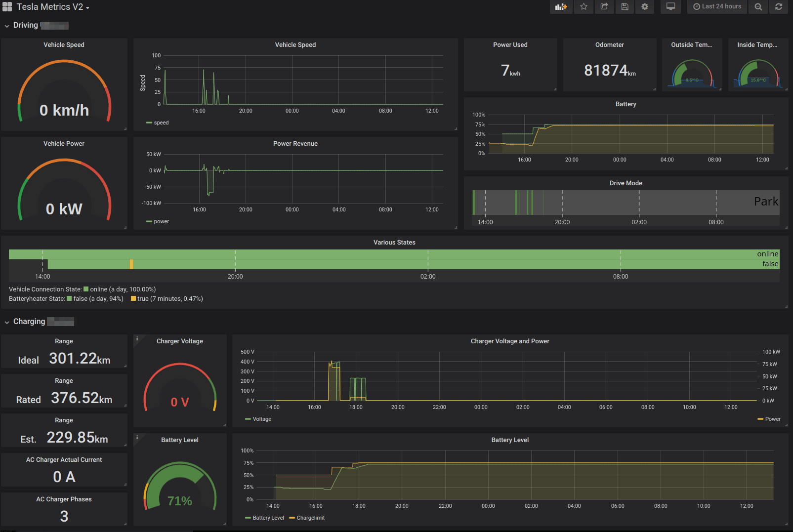The image size is (793, 532).
Task: Open the Last 24 hours time picker
Action: click(x=717, y=6)
